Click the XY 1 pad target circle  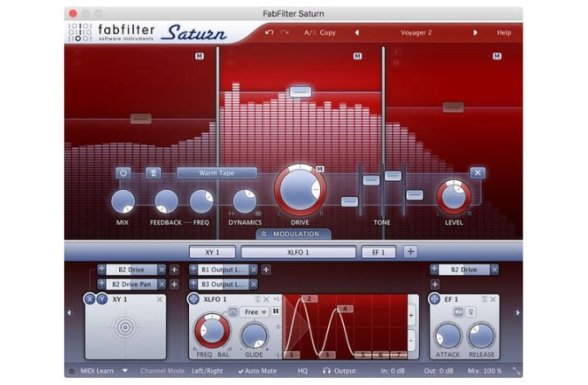click(x=125, y=327)
